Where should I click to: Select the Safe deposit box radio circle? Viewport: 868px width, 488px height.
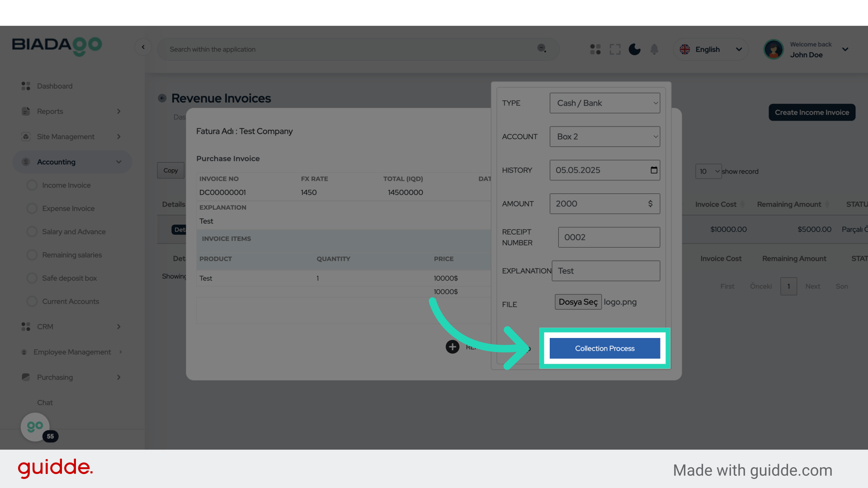point(32,278)
